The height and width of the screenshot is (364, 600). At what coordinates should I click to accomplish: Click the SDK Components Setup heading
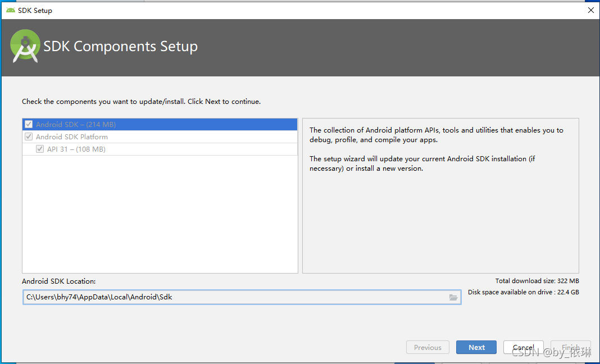click(121, 46)
